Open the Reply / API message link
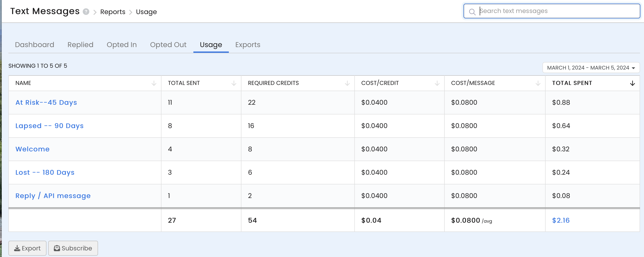 pyautogui.click(x=53, y=196)
